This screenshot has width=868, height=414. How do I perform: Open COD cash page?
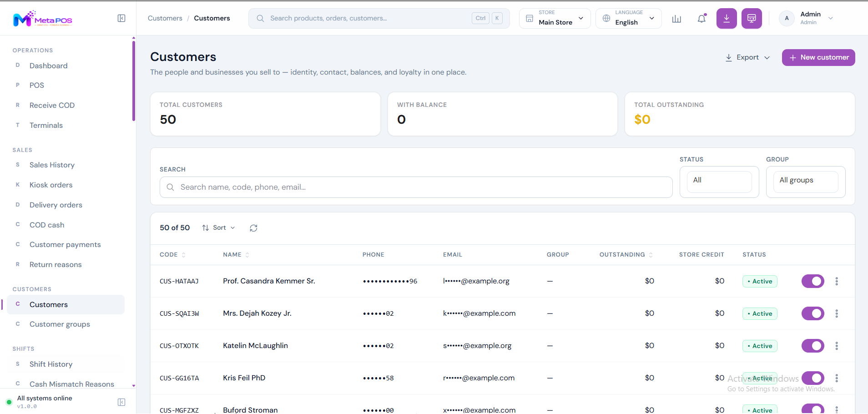click(66, 225)
